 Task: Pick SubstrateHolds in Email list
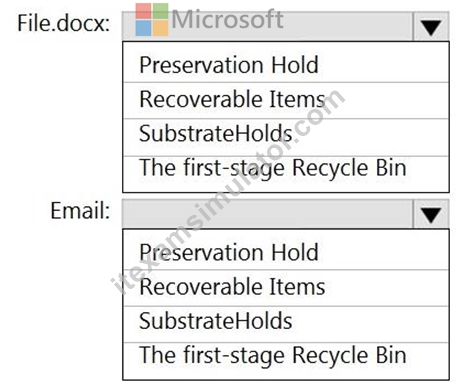[286, 324]
